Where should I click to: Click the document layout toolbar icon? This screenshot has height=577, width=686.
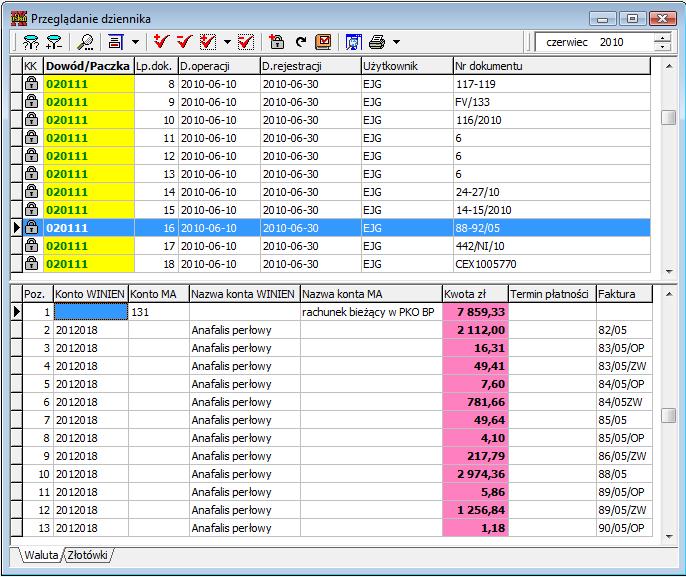click(x=115, y=42)
